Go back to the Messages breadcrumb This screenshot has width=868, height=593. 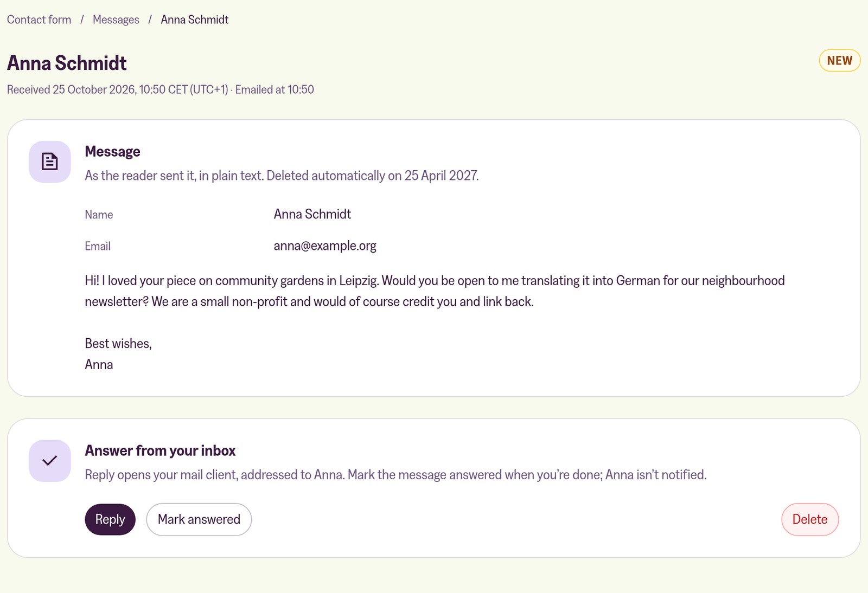[x=116, y=20]
